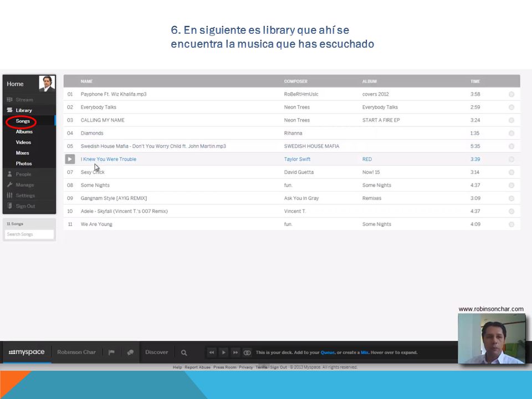Select circle toggle for Adele Skyfall row
The width and height of the screenshot is (532, 399).
point(511,211)
